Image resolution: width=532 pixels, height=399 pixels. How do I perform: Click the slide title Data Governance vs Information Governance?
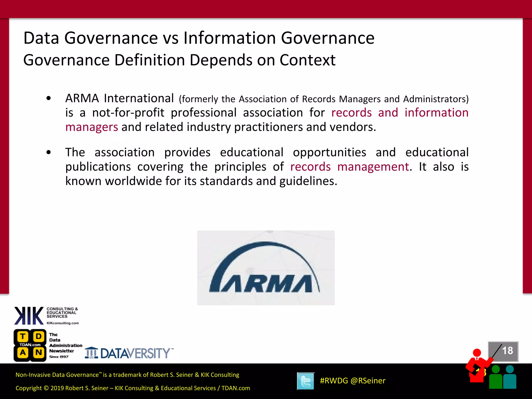(x=199, y=38)
